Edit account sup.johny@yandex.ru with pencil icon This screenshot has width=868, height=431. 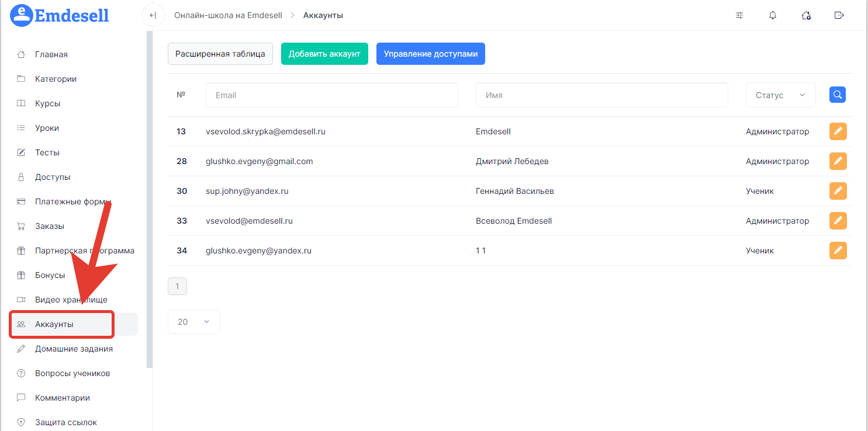[x=838, y=191]
